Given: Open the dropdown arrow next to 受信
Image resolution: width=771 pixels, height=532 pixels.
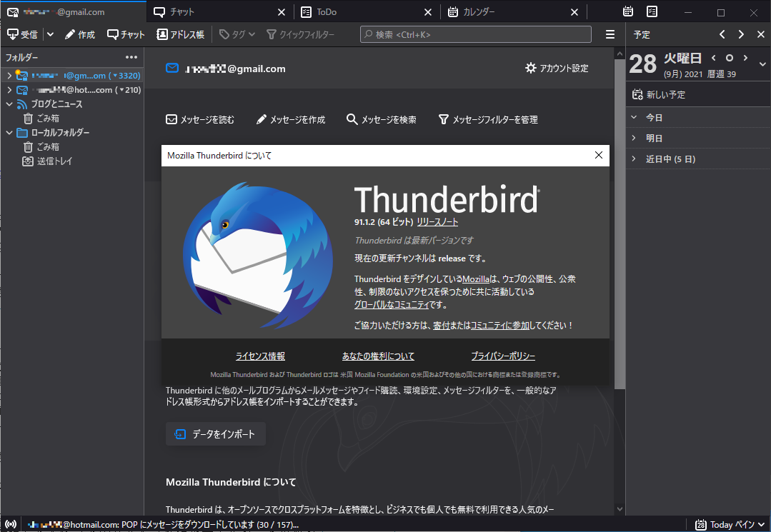Looking at the screenshot, I should tap(49, 34).
